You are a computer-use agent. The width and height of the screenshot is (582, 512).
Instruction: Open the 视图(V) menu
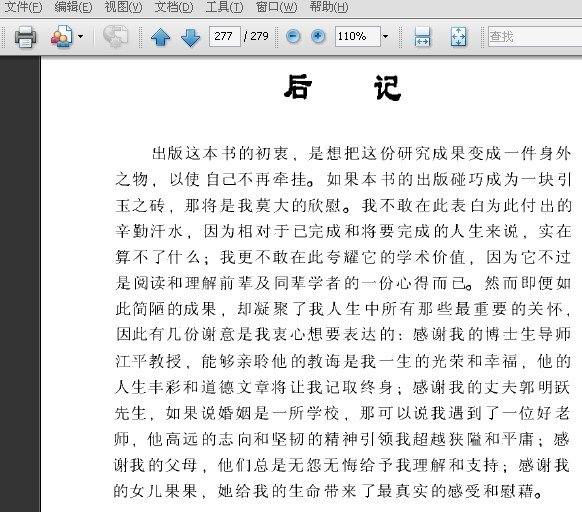pos(123,7)
